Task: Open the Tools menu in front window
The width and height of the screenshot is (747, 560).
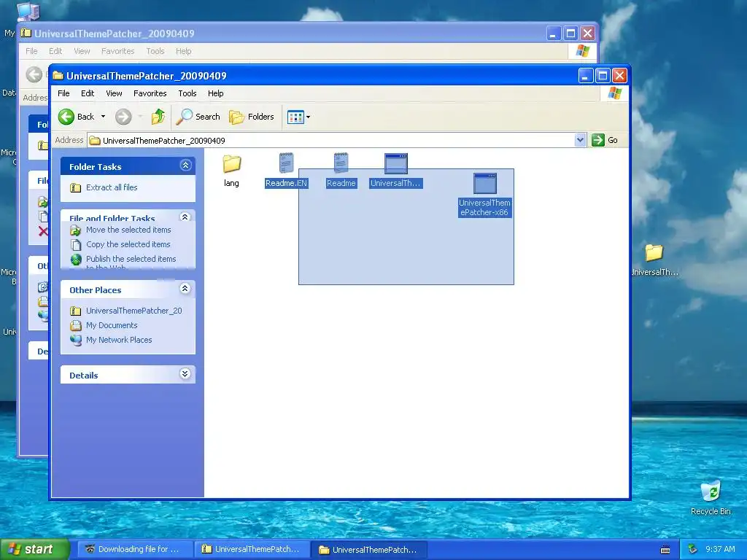Action: coord(187,93)
